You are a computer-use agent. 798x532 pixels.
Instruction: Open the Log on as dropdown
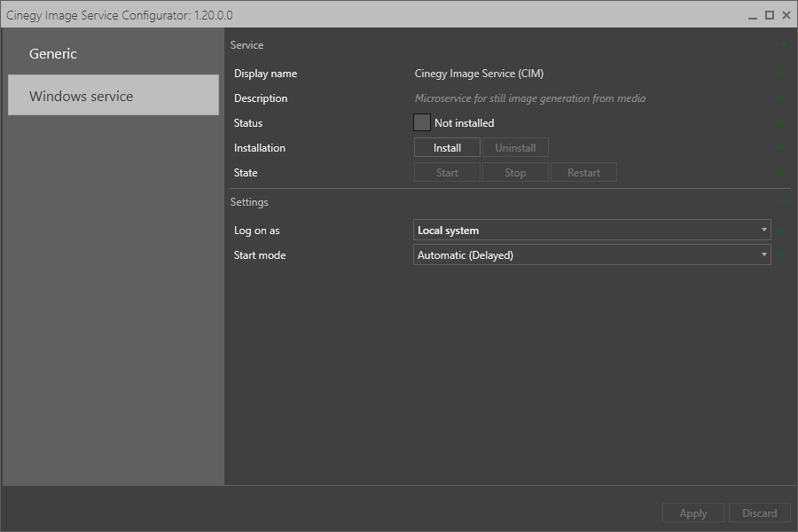click(592, 231)
